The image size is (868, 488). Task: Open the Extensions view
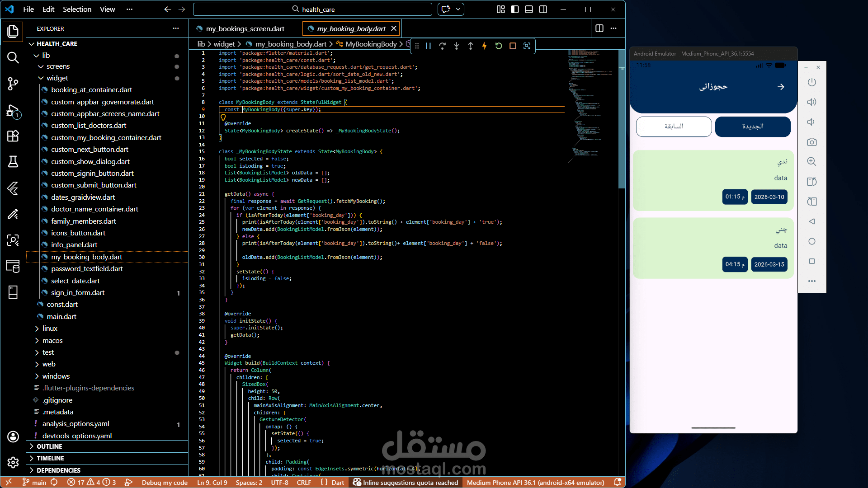(x=13, y=136)
